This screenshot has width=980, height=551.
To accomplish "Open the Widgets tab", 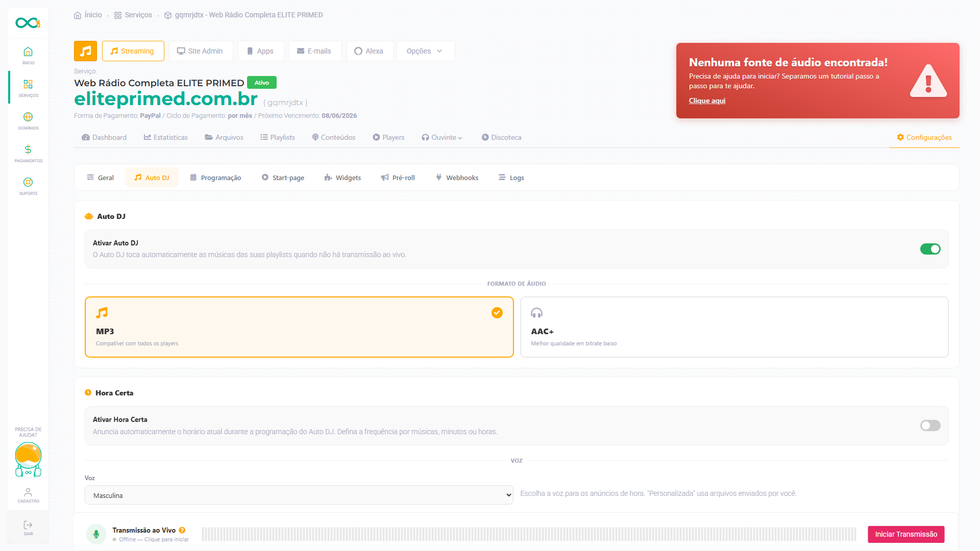I will pyautogui.click(x=342, y=178).
